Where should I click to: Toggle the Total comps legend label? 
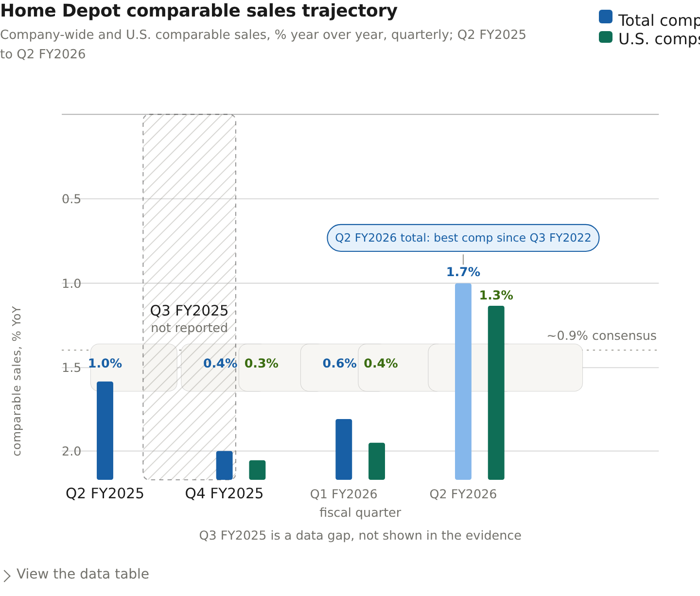click(x=659, y=20)
